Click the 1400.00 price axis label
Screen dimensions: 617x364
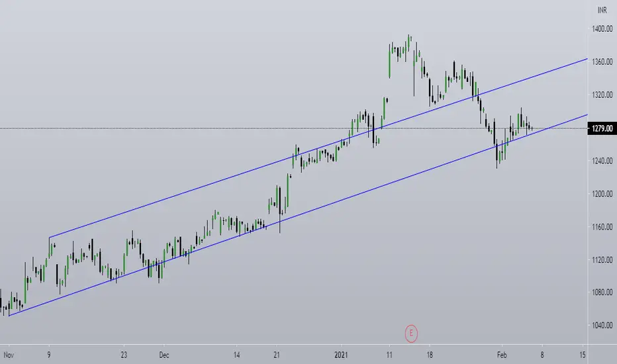click(x=602, y=28)
